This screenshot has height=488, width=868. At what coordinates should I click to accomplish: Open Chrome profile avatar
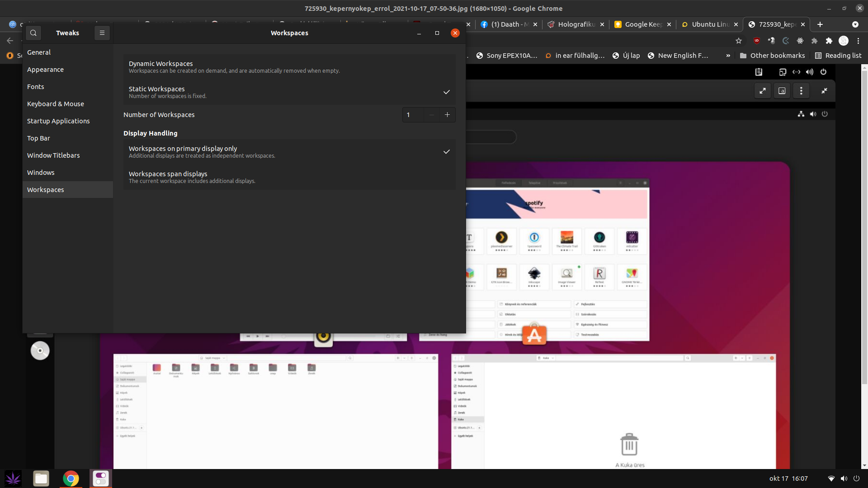coord(844,41)
